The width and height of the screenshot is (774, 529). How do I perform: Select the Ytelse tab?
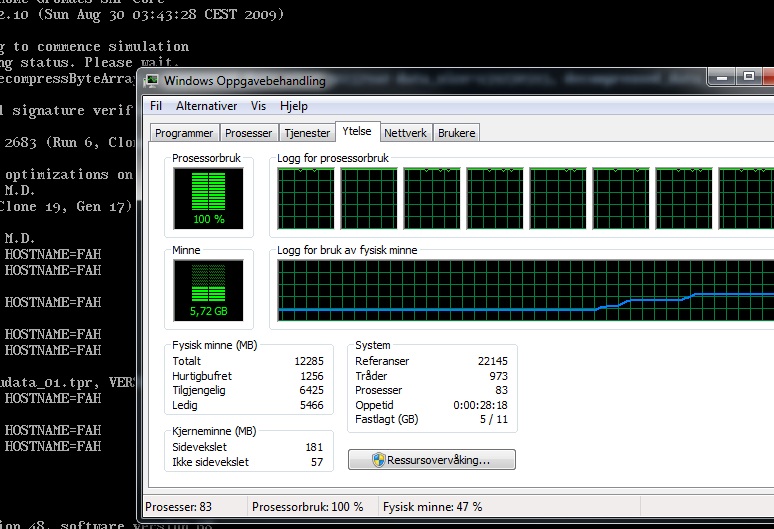pos(357,132)
